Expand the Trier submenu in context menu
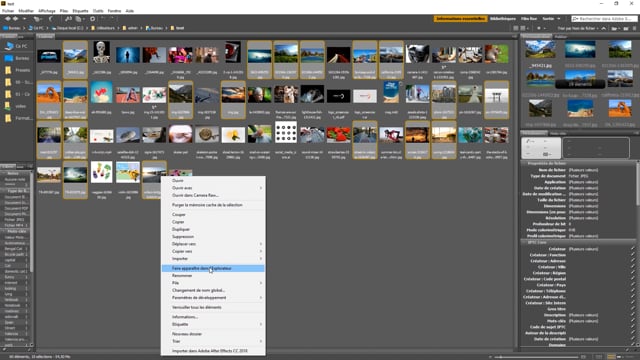This screenshot has width=640, height=360. 261,341
